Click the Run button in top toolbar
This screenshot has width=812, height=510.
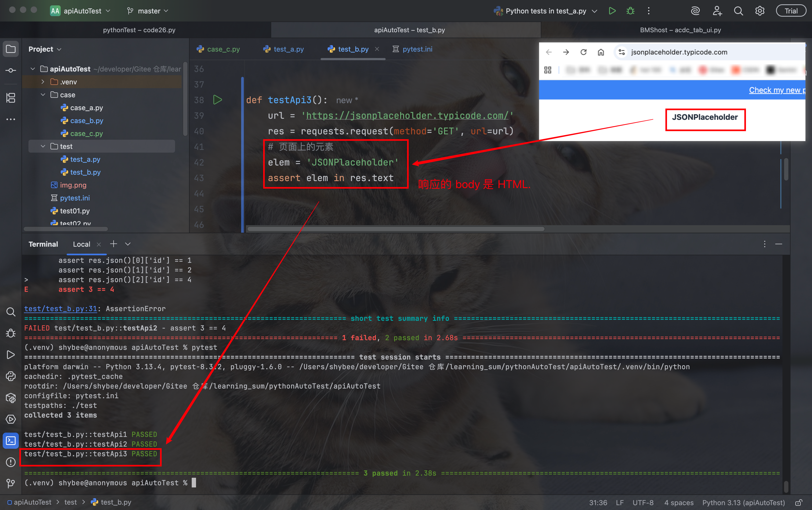[612, 11]
